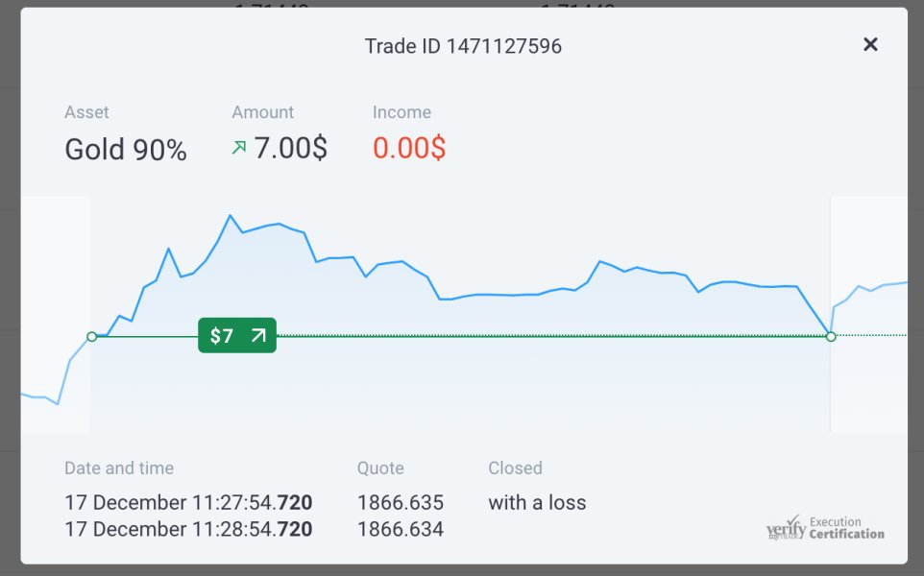Open the Execution Certification link

[x=846, y=528]
